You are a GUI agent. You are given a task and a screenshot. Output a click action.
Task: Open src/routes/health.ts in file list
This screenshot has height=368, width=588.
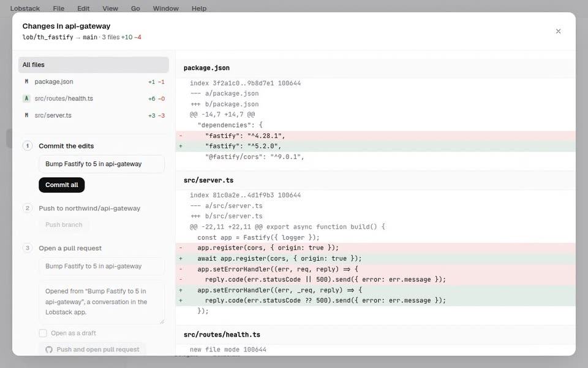coord(93,98)
